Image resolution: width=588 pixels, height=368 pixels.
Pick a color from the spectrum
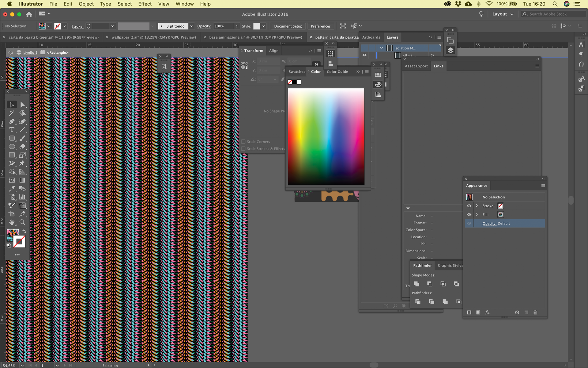pos(326,136)
